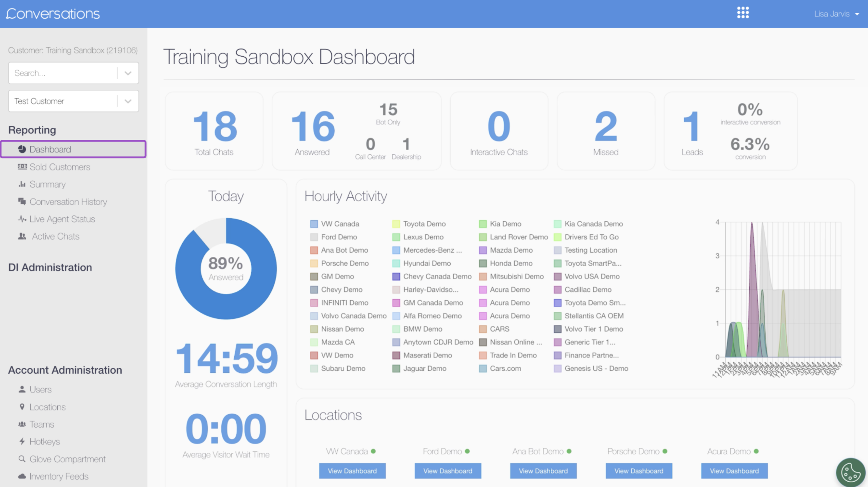Click the Locations pin icon
This screenshot has width=868, height=487.
coord(22,407)
